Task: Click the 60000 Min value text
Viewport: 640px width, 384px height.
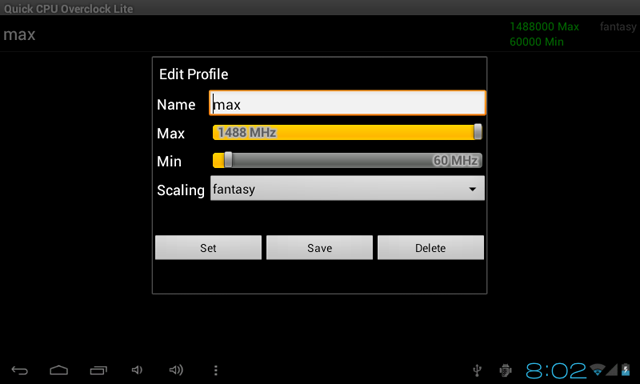Action: [536, 42]
